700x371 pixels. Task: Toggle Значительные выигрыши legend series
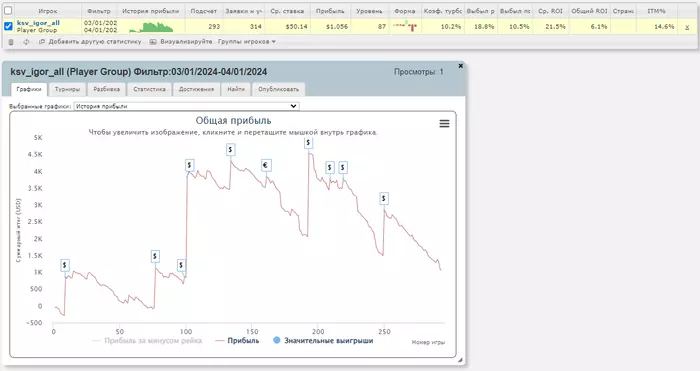323,341
